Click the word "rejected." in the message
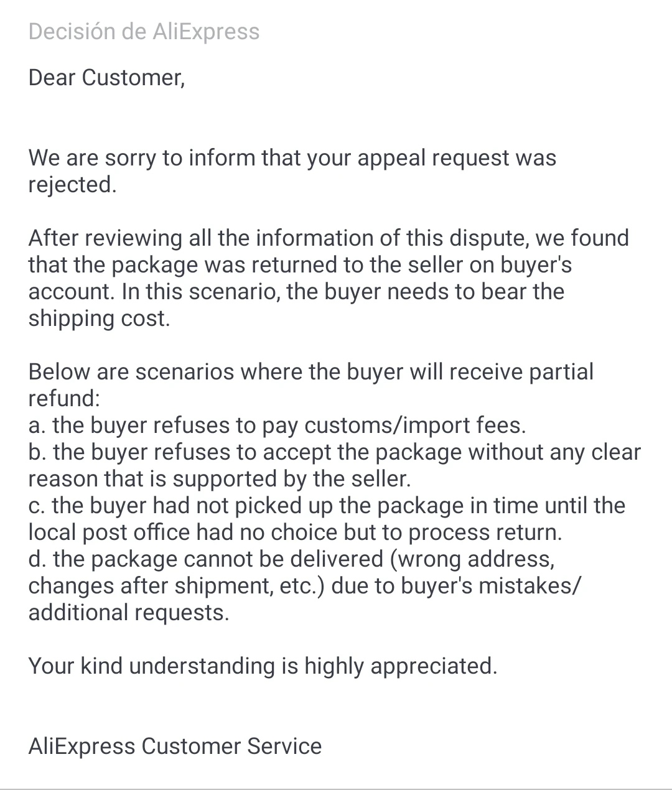 pos(72,185)
